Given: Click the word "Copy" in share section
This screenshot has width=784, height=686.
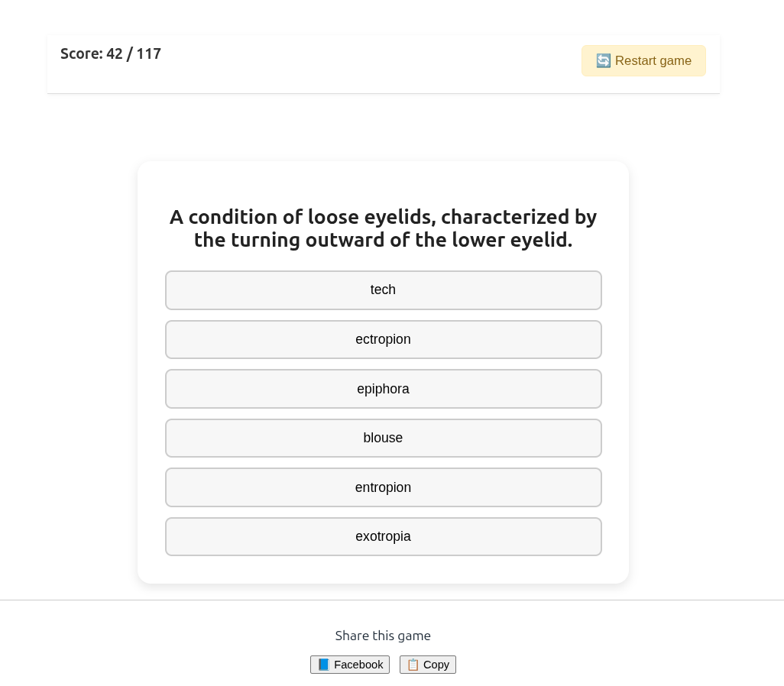Looking at the screenshot, I should 436,665.
